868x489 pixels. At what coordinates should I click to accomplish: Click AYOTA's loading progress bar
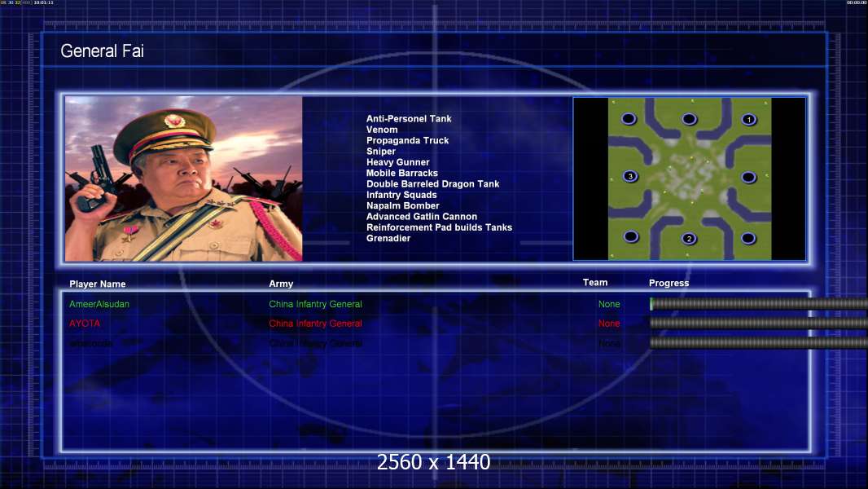click(758, 323)
